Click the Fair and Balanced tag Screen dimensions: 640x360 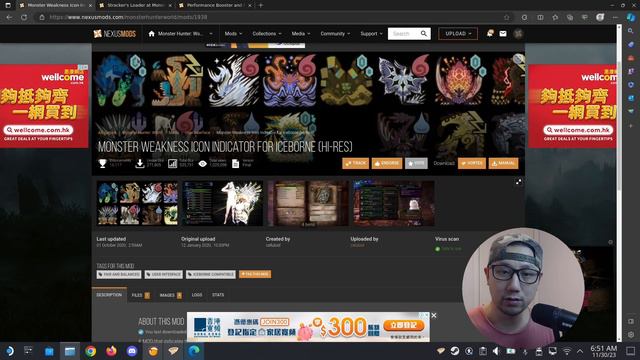119,274
